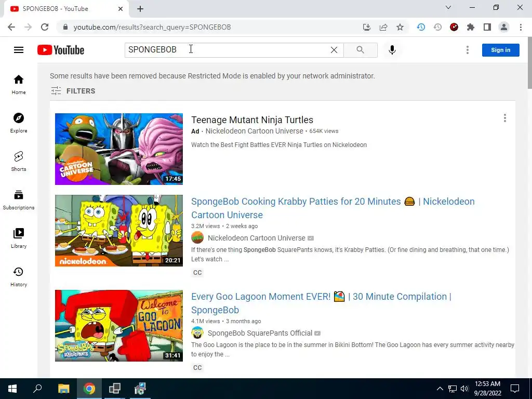
Task: Open Shorts in the sidebar
Action: [19, 161]
